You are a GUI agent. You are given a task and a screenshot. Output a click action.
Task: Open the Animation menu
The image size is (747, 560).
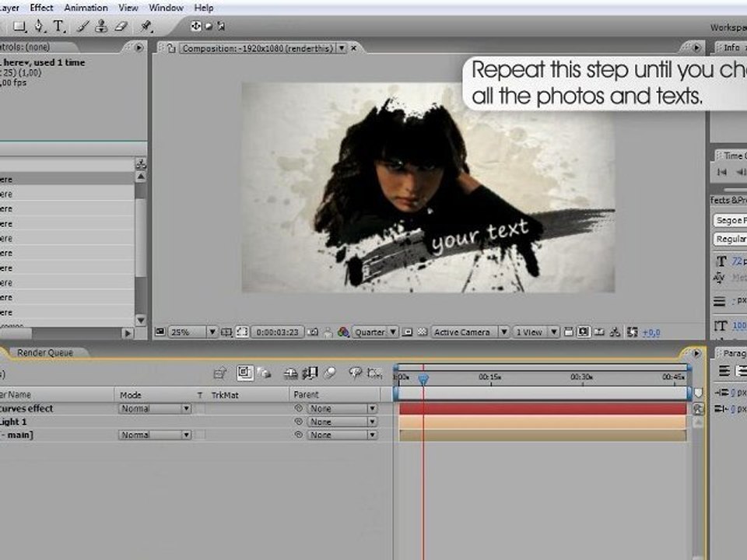[86, 8]
